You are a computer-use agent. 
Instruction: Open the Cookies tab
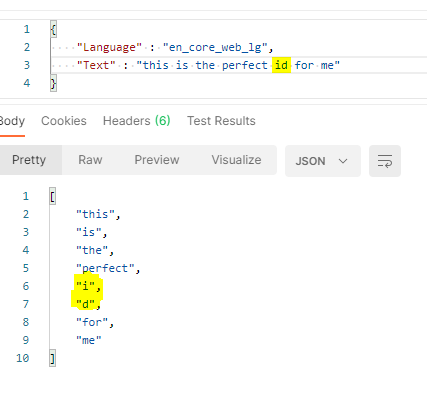pyautogui.click(x=64, y=121)
